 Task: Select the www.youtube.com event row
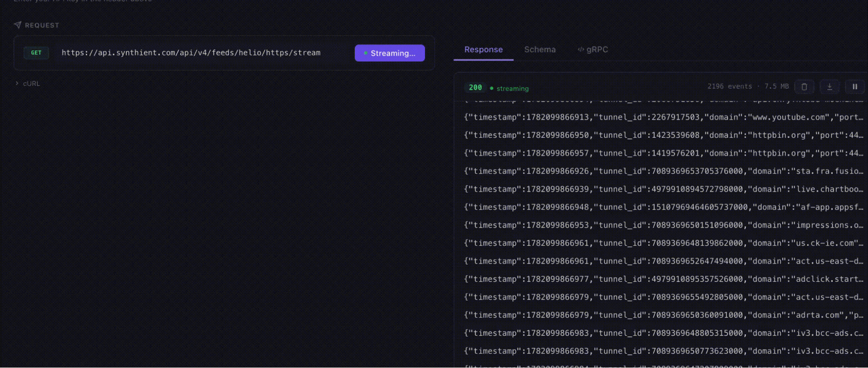[663, 117]
